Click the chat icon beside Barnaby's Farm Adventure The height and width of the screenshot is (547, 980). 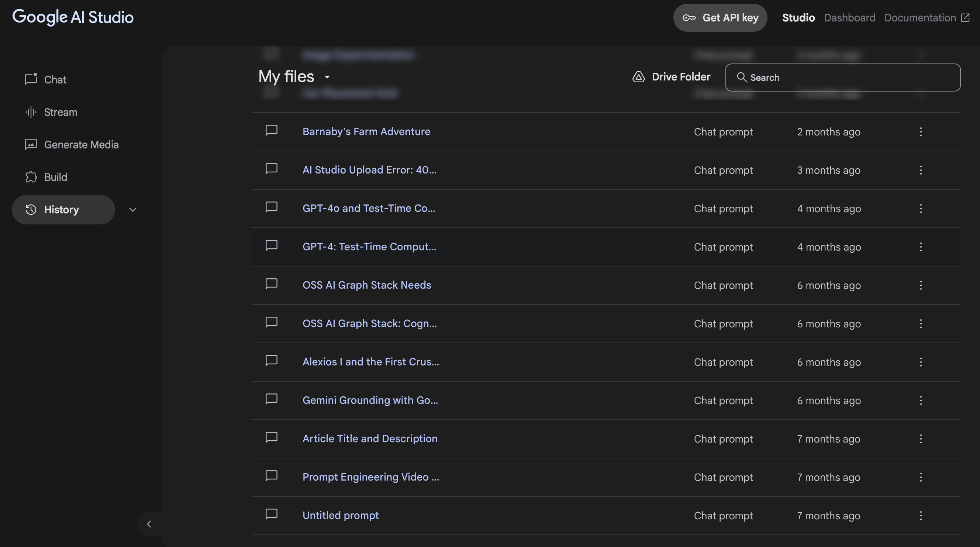coord(271,131)
